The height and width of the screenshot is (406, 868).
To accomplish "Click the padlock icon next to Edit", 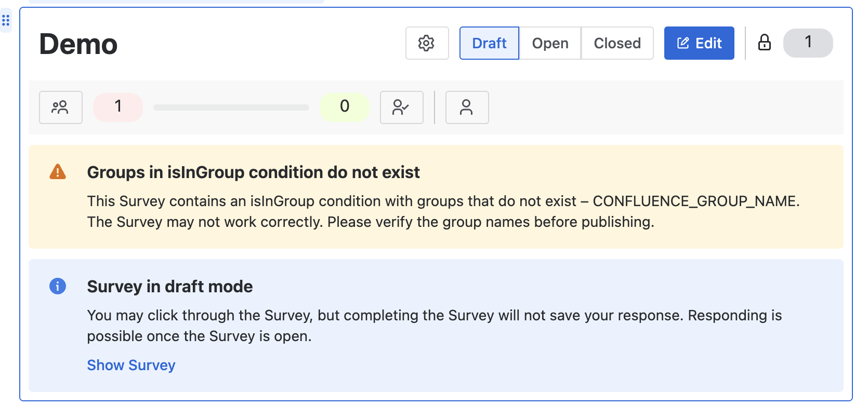I will pos(764,43).
